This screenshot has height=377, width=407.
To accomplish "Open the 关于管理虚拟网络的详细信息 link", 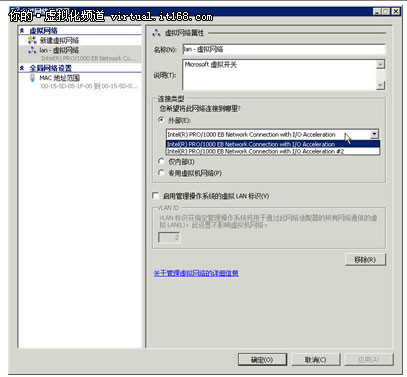I will coord(196,273).
